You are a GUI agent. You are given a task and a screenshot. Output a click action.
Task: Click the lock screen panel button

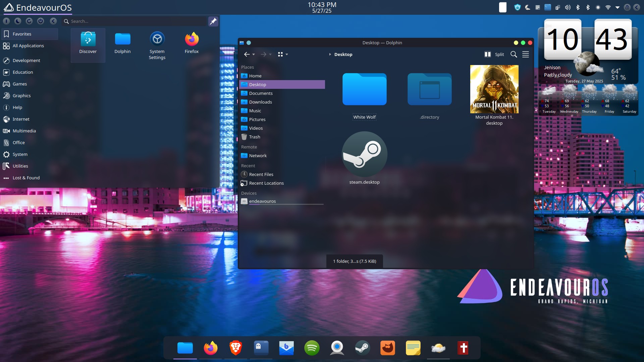627,7
